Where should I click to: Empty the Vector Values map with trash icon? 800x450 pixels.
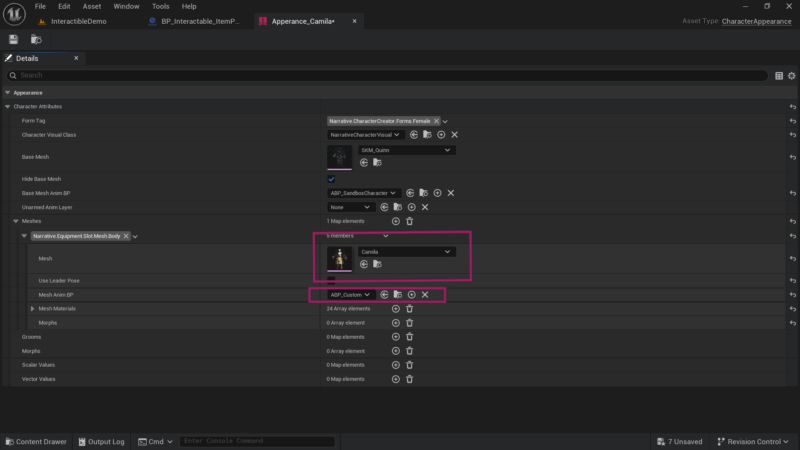click(409, 379)
